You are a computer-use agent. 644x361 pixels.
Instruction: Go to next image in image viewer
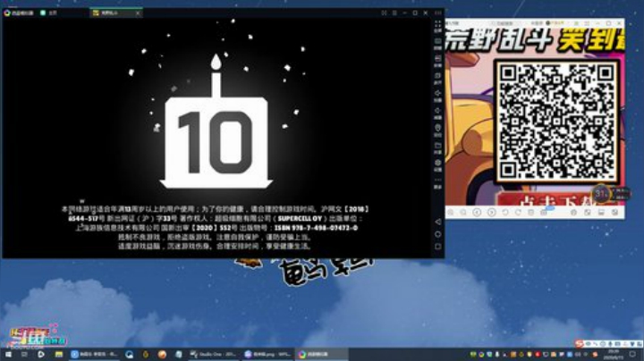[491, 212]
